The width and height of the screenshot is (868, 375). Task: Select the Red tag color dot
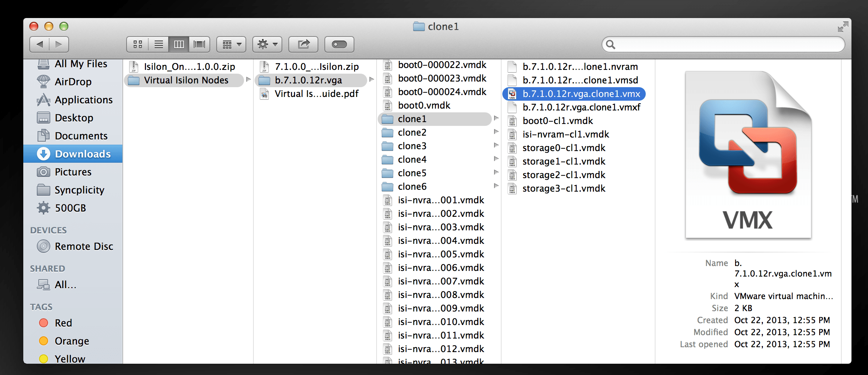tap(44, 323)
